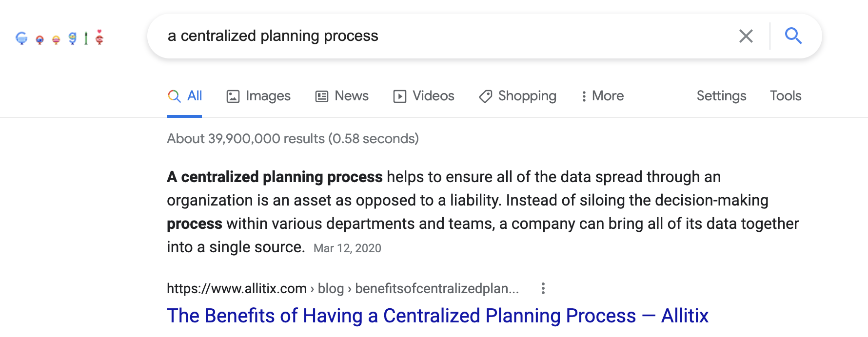Go to the Shopping tab
The height and width of the screenshot is (337, 868).
pyautogui.click(x=518, y=96)
